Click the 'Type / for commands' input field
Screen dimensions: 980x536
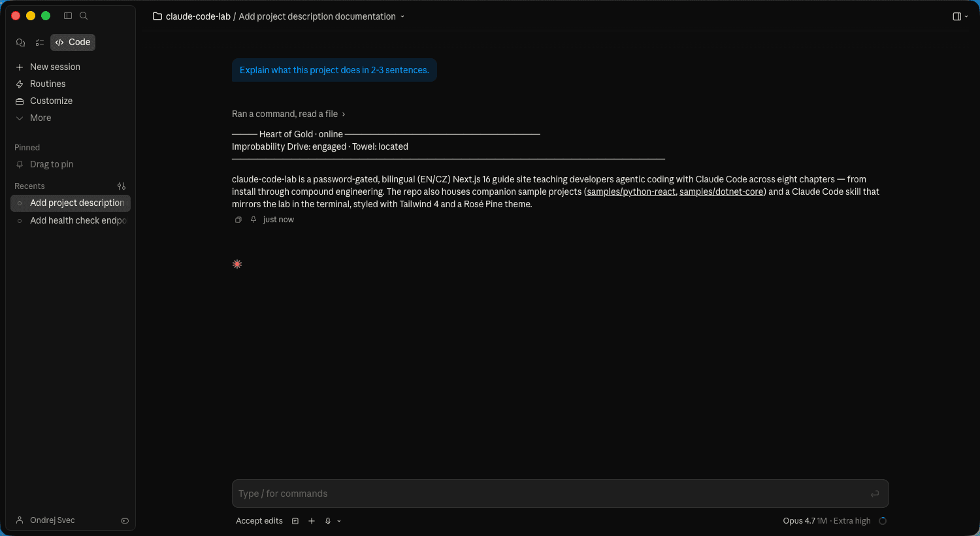tap(549, 494)
